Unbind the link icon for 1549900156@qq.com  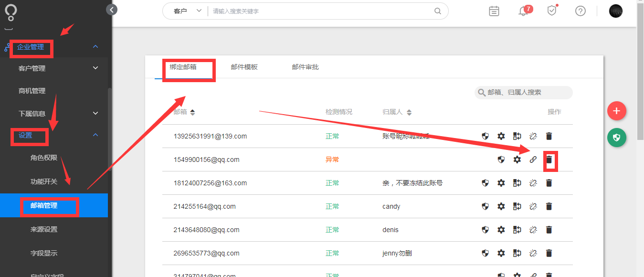(x=533, y=160)
